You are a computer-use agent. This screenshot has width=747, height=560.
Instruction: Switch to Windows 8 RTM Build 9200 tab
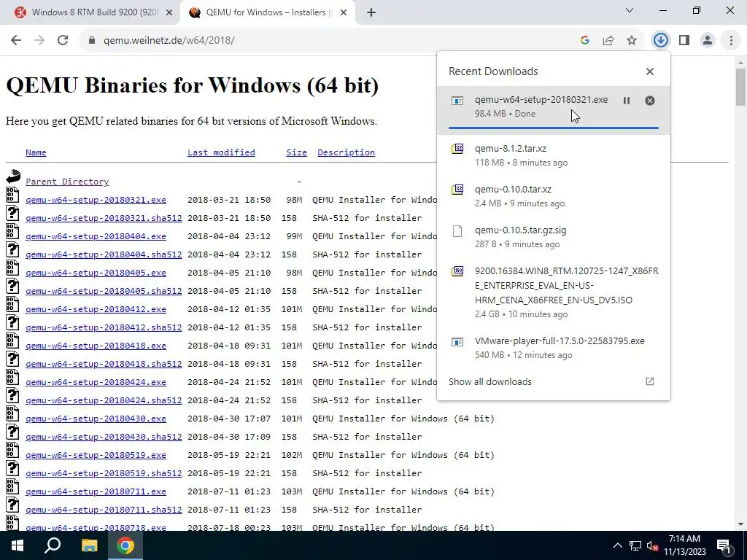click(94, 12)
